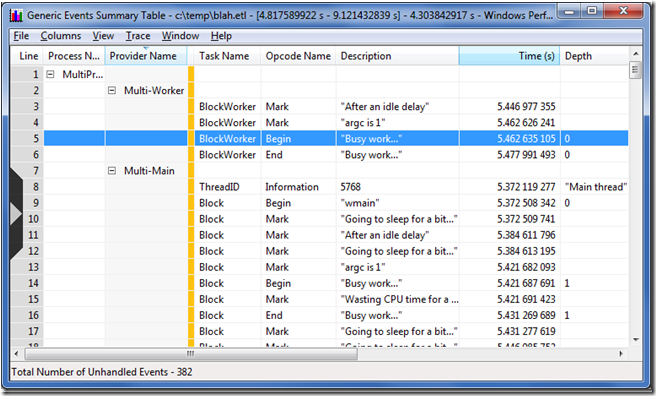Select line number 1 row header

pyautogui.click(x=28, y=74)
